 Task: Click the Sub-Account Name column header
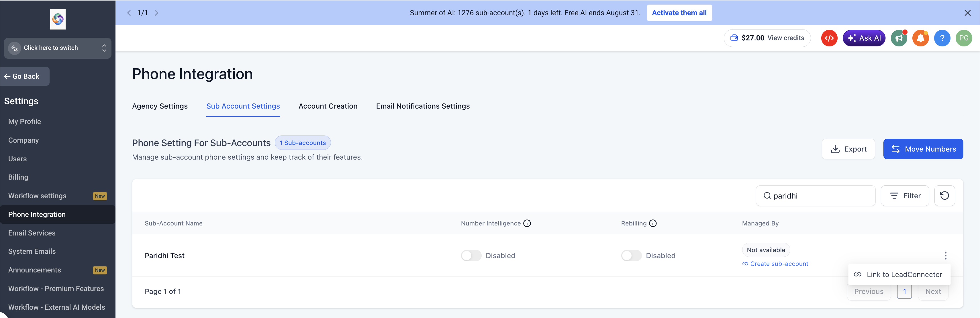click(x=173, y=223)
